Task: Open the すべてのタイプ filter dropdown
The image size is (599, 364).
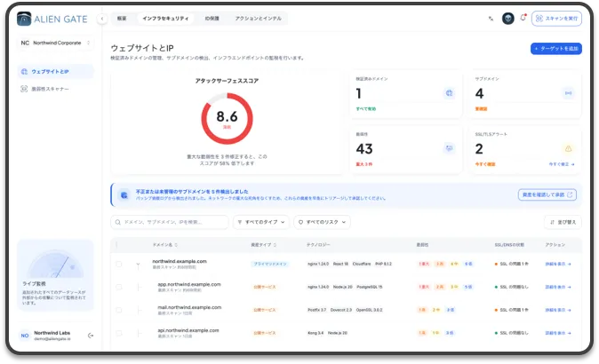Action: tap(261, 222)
